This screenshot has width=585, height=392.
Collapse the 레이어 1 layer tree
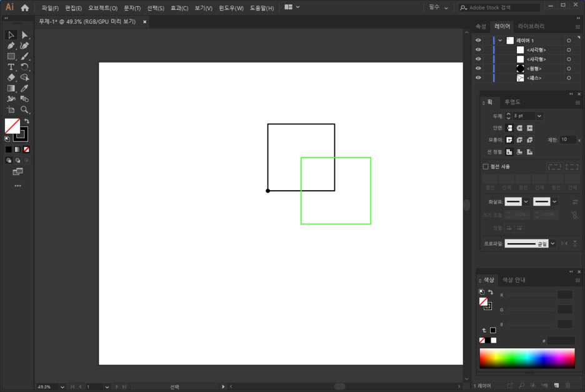click(x=500, y=40)
